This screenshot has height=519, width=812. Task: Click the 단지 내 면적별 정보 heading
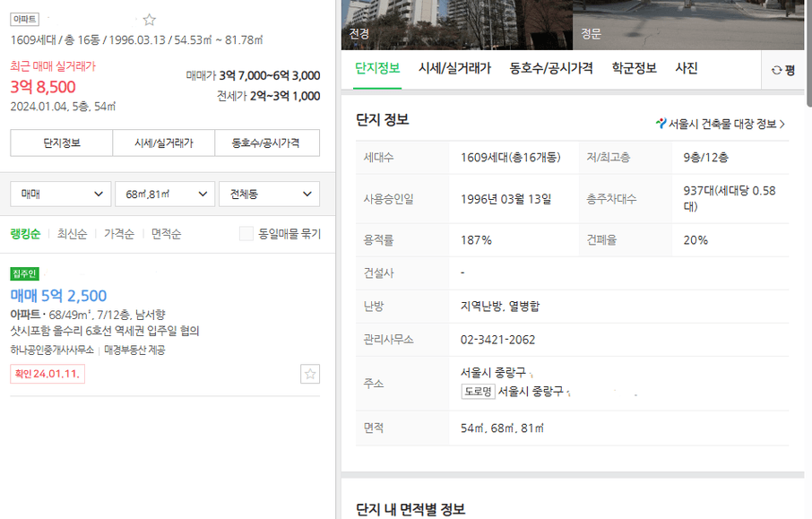tap(410, 509)
